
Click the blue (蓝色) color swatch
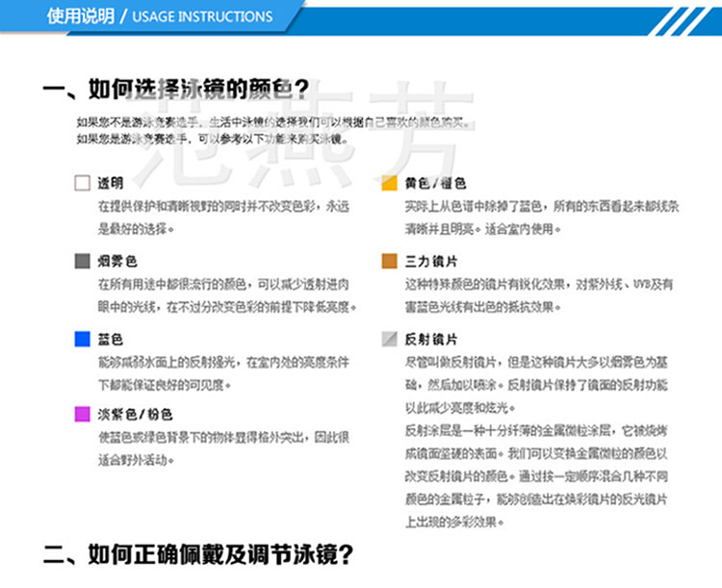click(83, 339)
